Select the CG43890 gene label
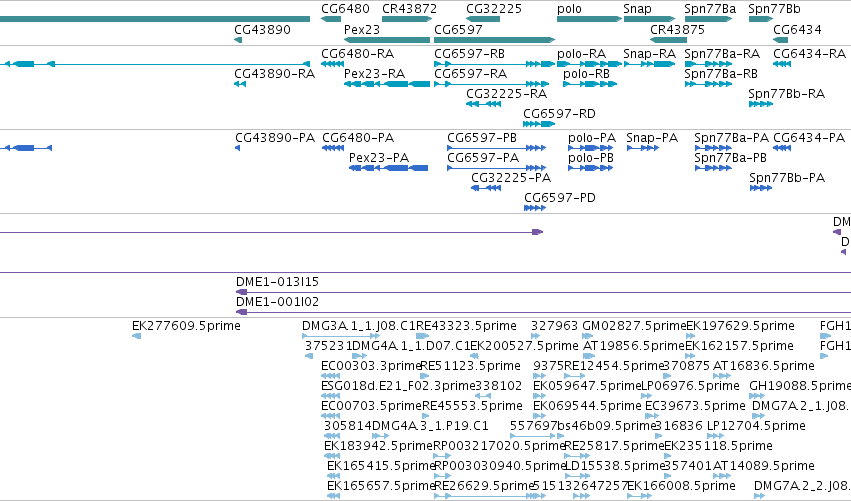This screenshot has width=851, height=501. (262, 29)
